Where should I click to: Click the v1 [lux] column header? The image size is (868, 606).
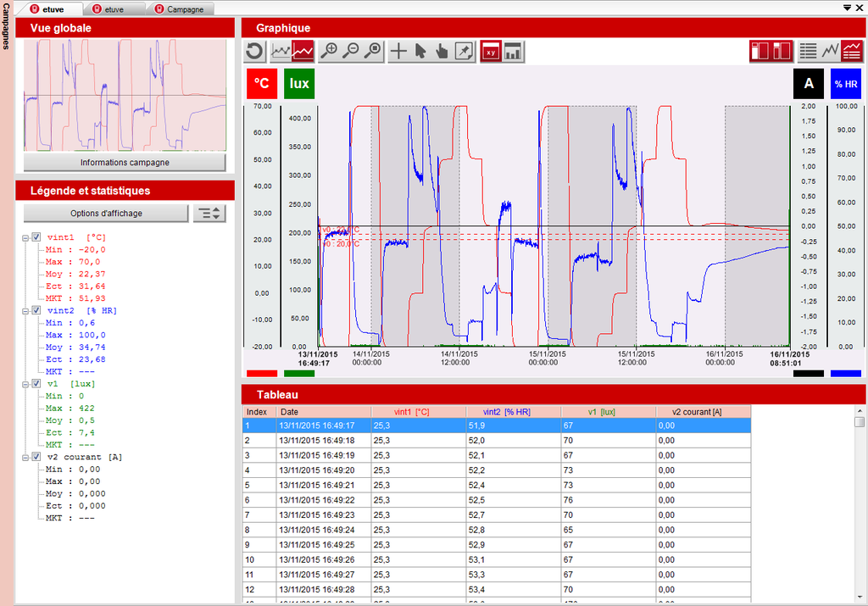pyautogui.click(x=609, y=412)
